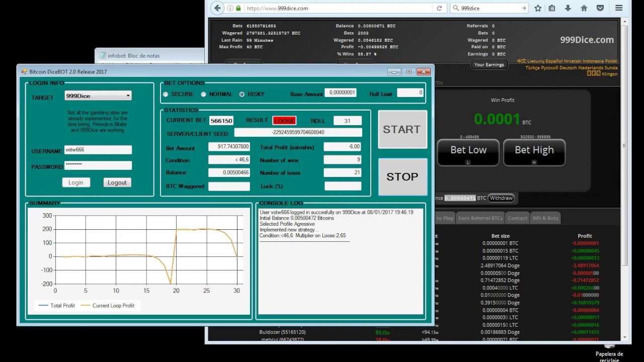Click the Pocket icon in browser toolbar
Screen dimensions: 644x362
coord(600,8)
